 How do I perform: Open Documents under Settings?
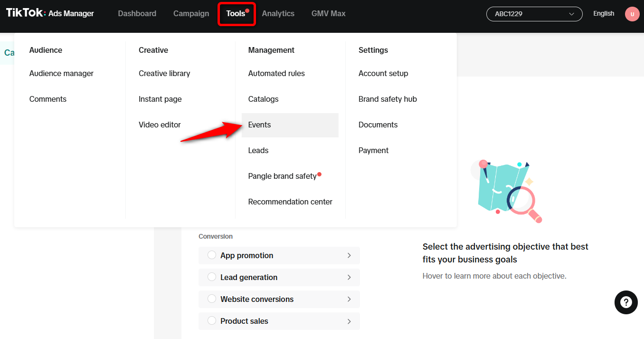[x=378, y=125]
